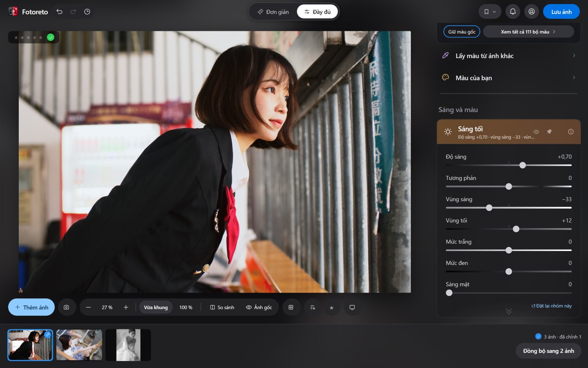Click the redo arrow icon

pyautogui.click(x=73, y=12)
